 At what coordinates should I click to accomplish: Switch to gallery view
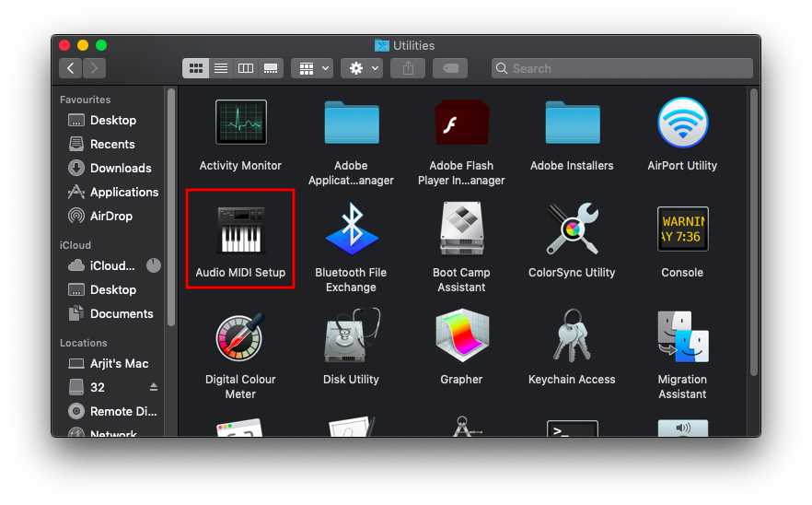pos(271,68)
